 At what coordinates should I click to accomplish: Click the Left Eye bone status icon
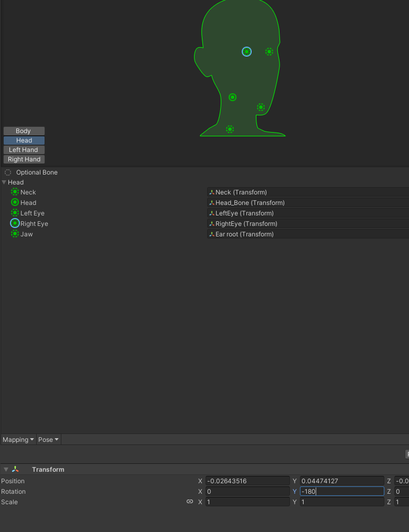pos(15,213)
